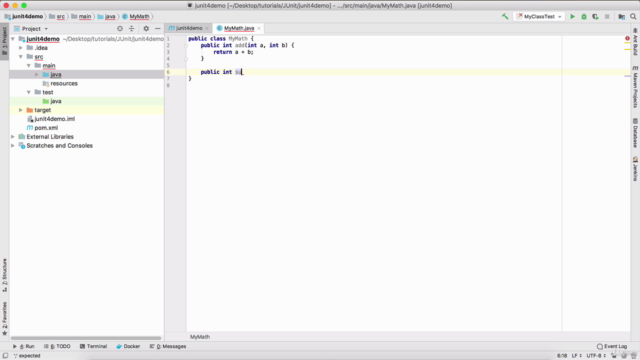Expand External Libraries node

point(13,137)
